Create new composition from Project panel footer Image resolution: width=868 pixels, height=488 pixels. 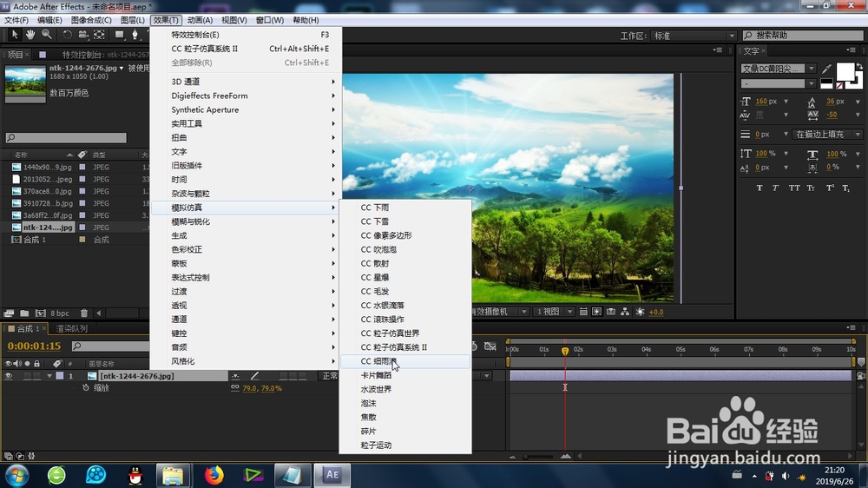point(40,313)
